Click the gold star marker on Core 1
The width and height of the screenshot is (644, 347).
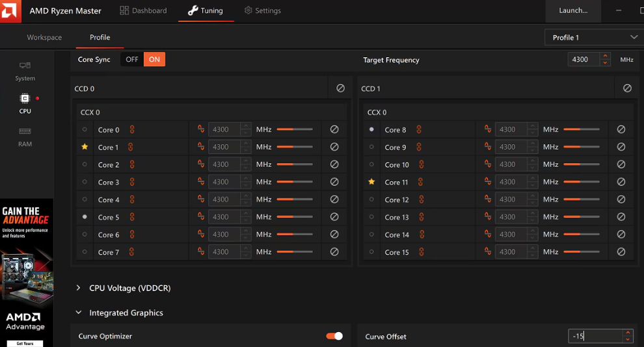click(x=85, y=146)
